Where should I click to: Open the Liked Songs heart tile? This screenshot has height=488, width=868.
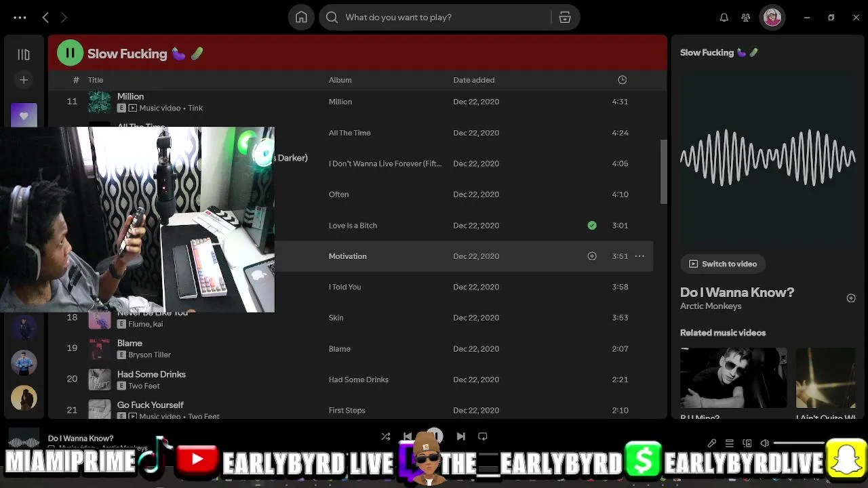coord(24,115)
